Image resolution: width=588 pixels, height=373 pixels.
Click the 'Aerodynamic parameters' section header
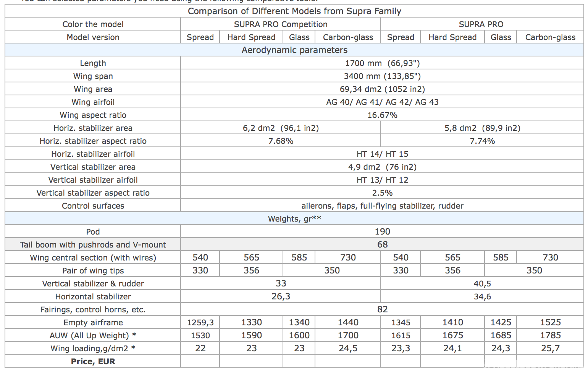(294, 50)
